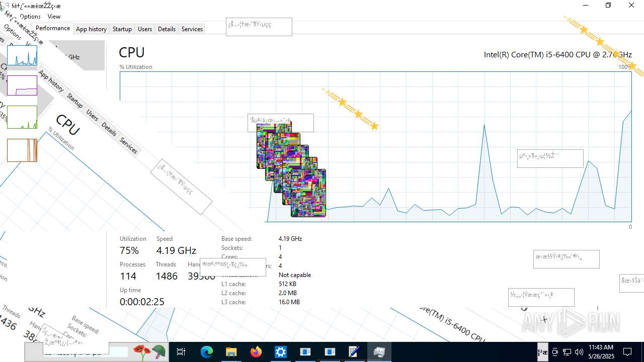Click the 0:00:02:25 Up time value

[142, 302]
